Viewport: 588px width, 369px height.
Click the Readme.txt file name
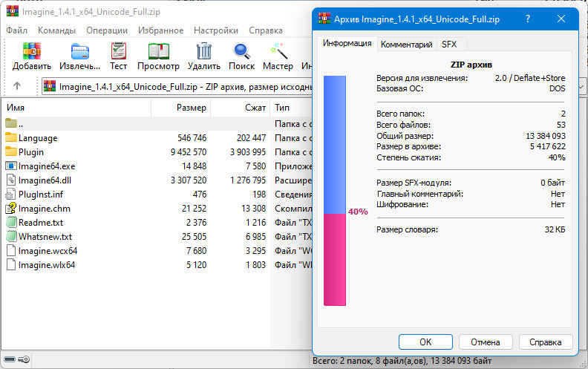pyautogui.click(x=41, y=223)
